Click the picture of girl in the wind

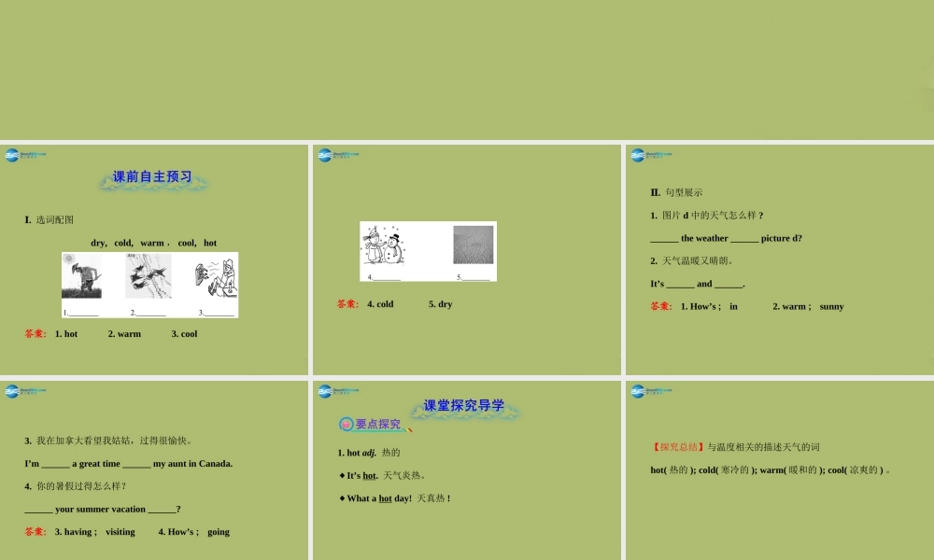coord(216,277)
